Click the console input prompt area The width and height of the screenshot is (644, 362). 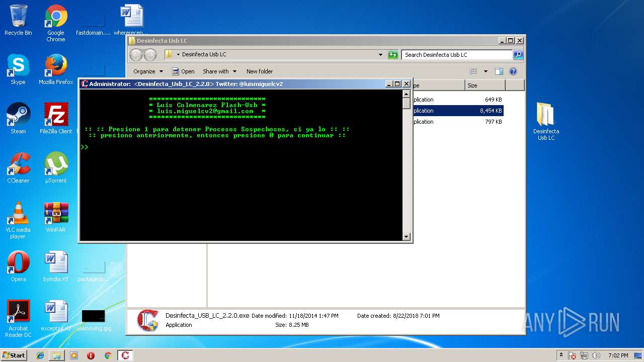85,147
